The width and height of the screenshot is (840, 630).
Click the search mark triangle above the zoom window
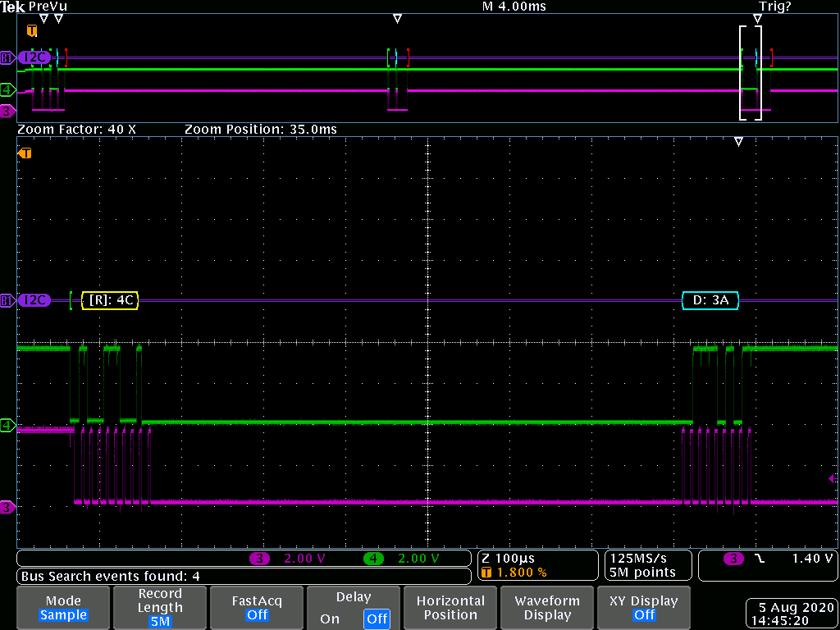(757, 19)
